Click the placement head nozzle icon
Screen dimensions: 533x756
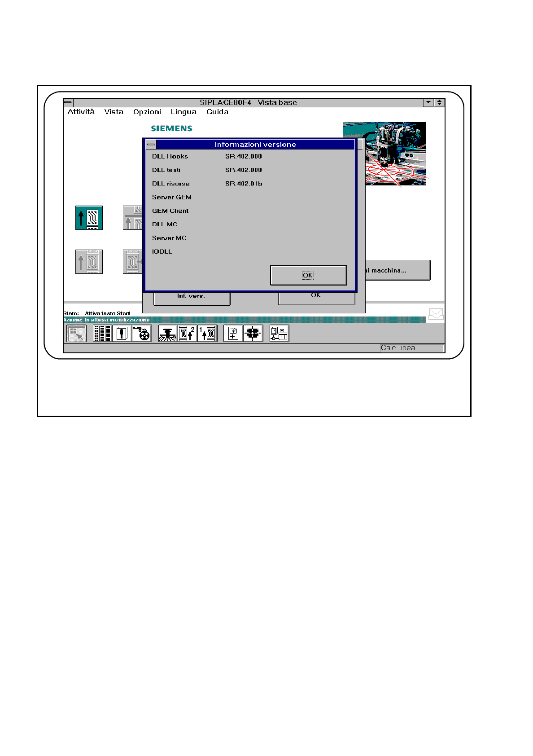pos(168,334)
